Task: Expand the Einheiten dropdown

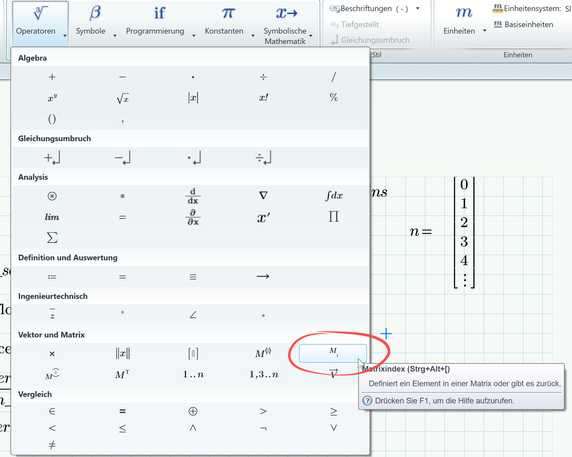Action: (484, 31)
